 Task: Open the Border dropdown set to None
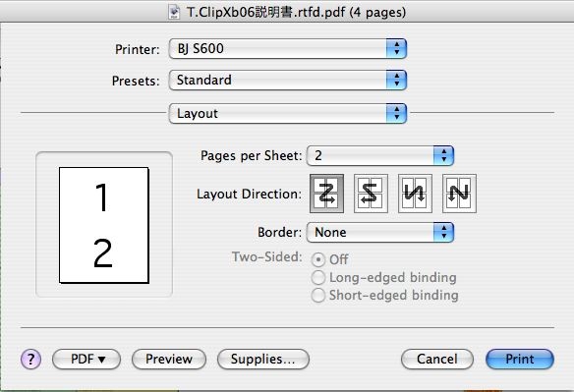380,233
